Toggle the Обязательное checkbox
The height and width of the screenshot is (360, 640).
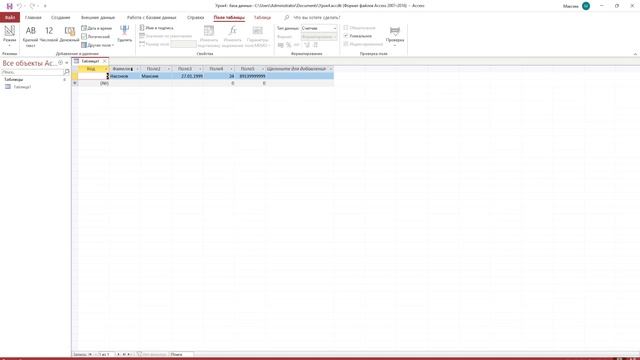point(346,28)
